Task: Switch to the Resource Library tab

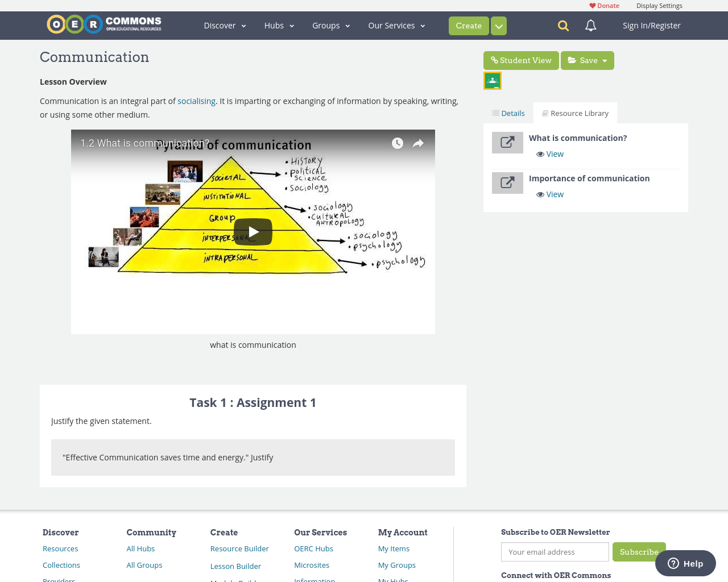Action: click(x=575, y=112)
